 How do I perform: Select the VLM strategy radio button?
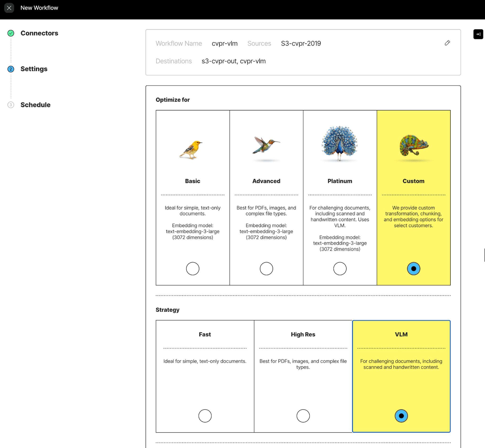(x=401, y=416)
